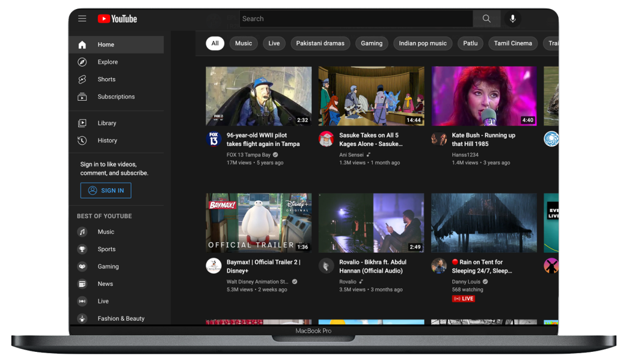Open Walt Disney Animation channel avatar
626x364 pixels.
point(213,266)
